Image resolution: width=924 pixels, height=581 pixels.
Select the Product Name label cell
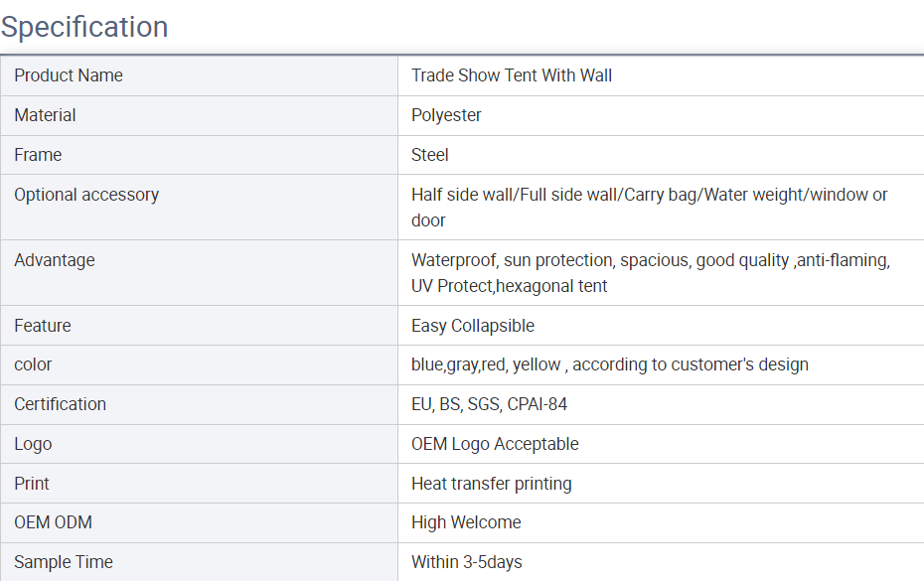pos(199,76)
